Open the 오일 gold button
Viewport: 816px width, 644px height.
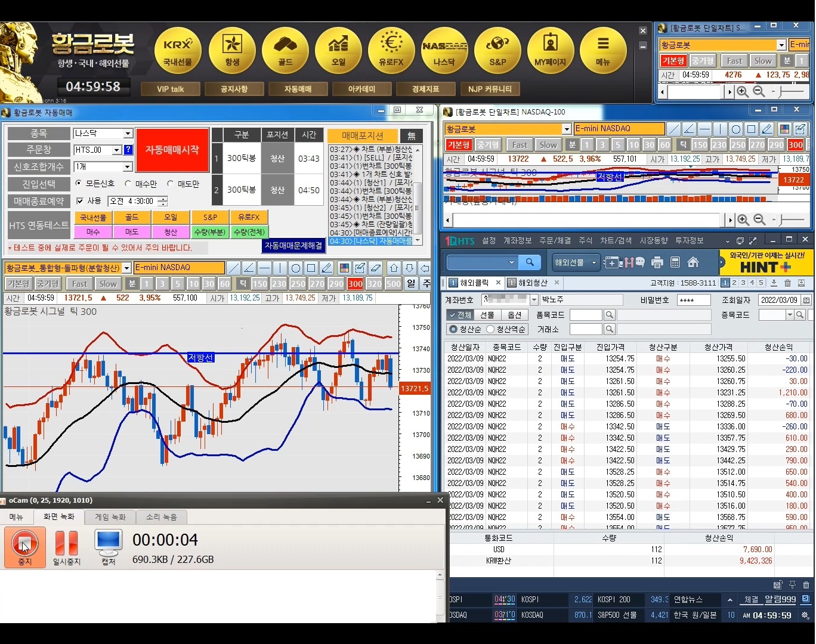point(338,51)
